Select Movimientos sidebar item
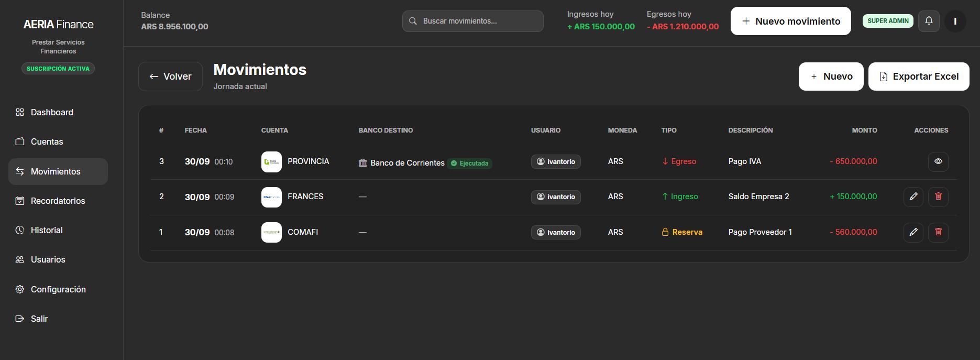 58,171
